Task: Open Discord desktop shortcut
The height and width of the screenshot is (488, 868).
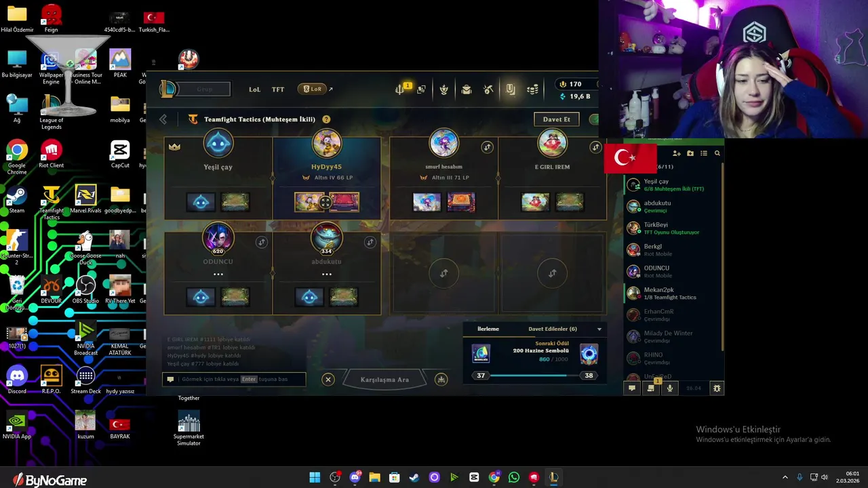Action: click(17, 380)
